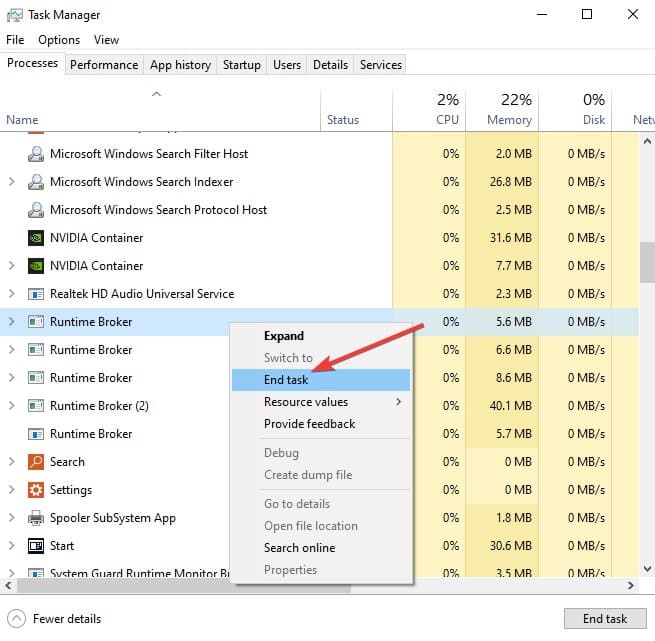Screen dimensions: 655x641
Task: Sort by the Disk column header
Action: click(x=575, y=111)
